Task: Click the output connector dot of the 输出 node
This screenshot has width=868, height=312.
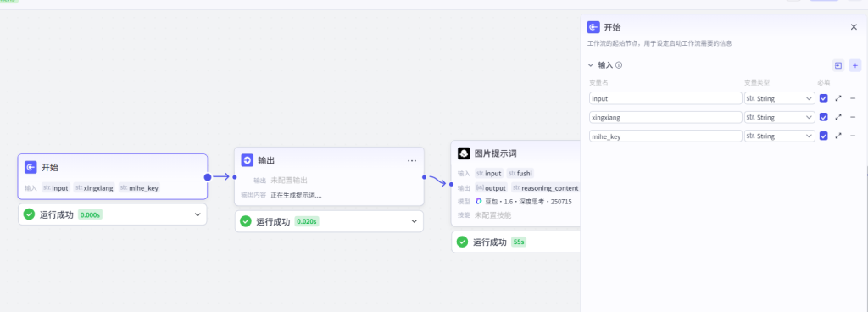Action: 424,177
